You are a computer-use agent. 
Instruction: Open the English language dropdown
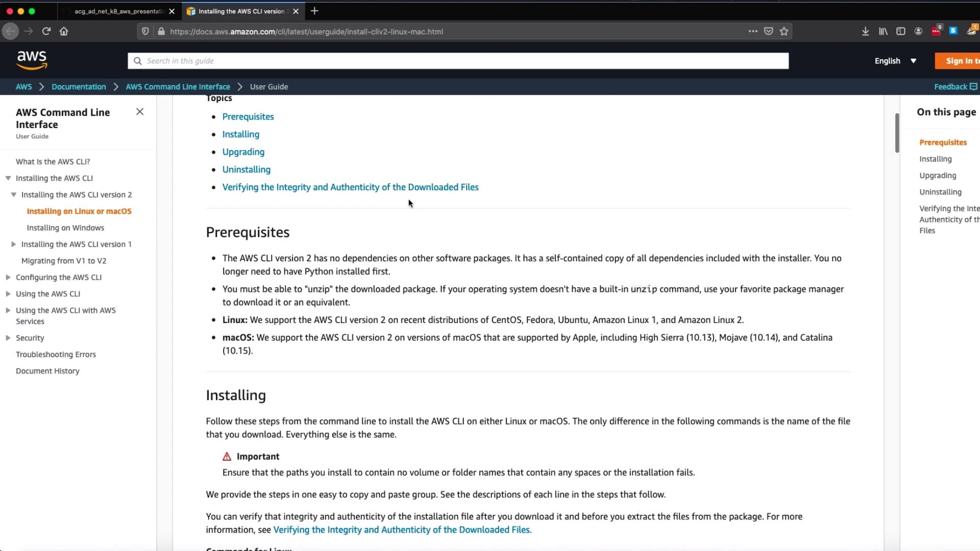point(895,61)
